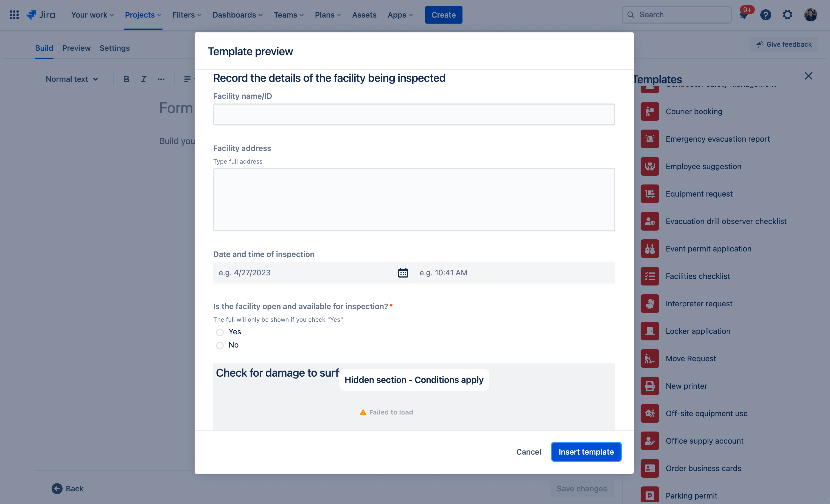Insert the selected template
The height and width of the screenshot is (504, 830).
click(x=586, y=451)
